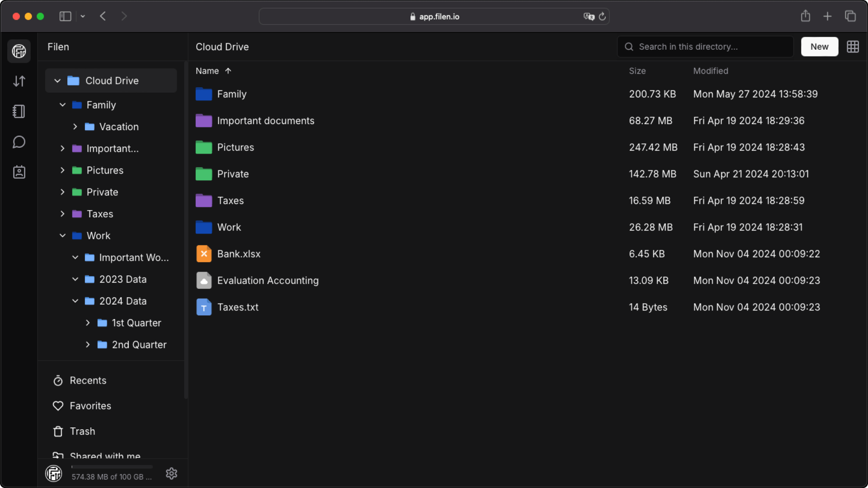Collapse the Cloud Drive tree item

point(57,80)
